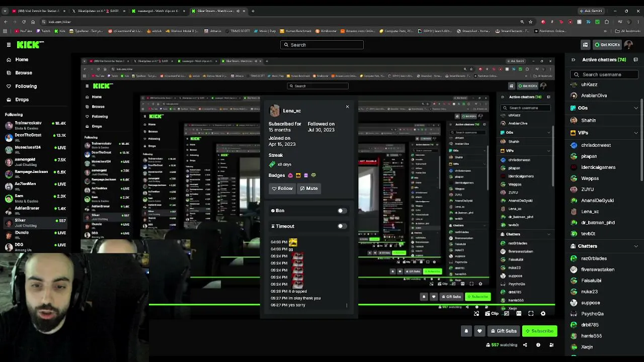
Task: Open the YouTube bookmark
Action: (x=23, y=31)
